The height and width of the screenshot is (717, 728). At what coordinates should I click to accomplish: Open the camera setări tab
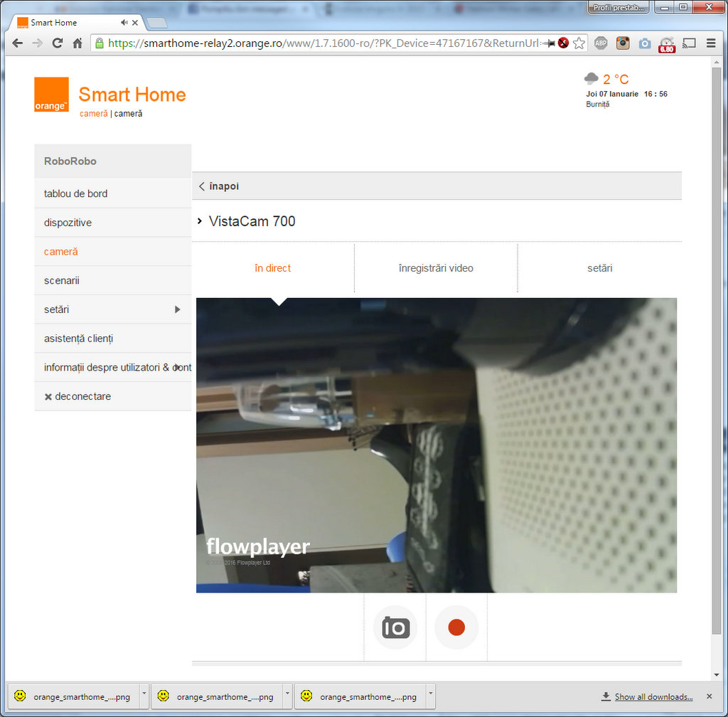coord(599,268)
